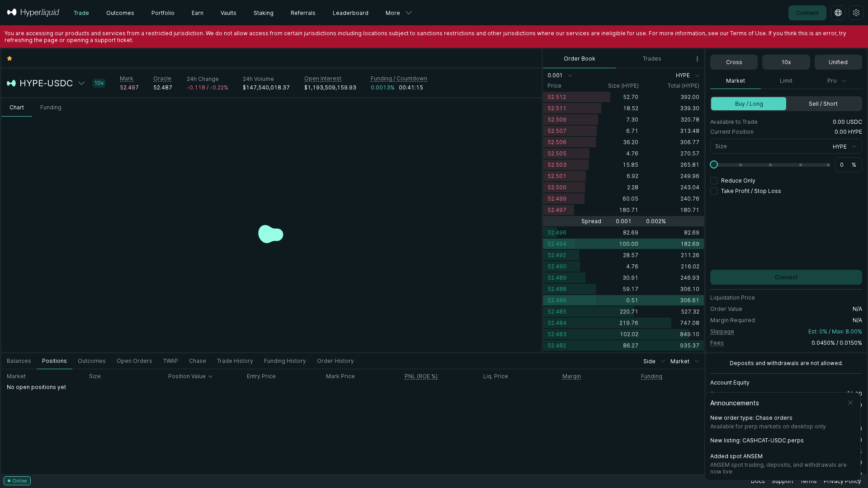Click the 52.512 ask price row
The width and height of the screenshot is (868, 488).
[x=623, y=97]
